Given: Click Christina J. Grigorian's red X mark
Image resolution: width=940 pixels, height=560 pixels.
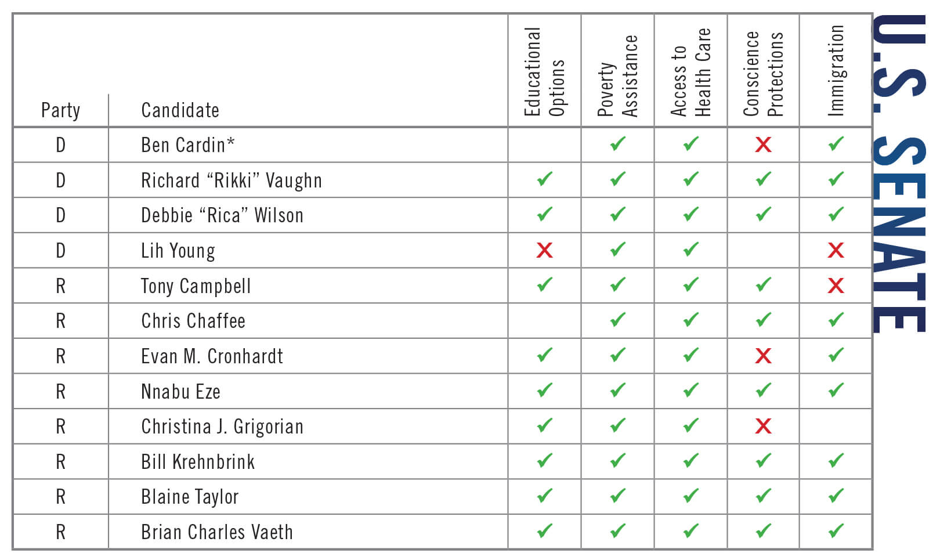Looking at the screenshot, I should [763, 427].
